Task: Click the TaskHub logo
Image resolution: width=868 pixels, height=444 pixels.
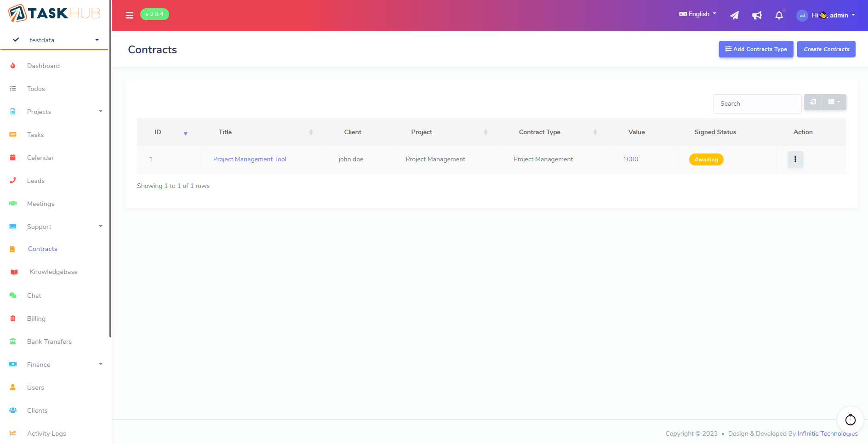Action: [54, 13]
